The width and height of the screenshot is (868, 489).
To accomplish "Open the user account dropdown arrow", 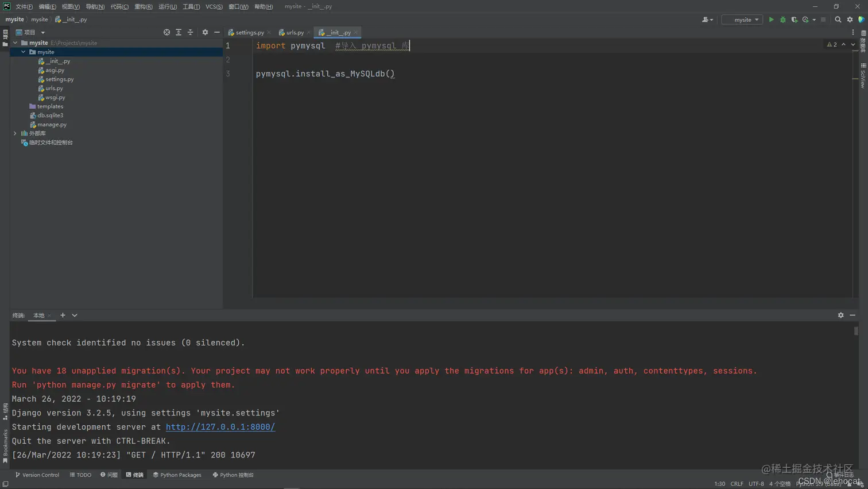I will pos(712,20).
